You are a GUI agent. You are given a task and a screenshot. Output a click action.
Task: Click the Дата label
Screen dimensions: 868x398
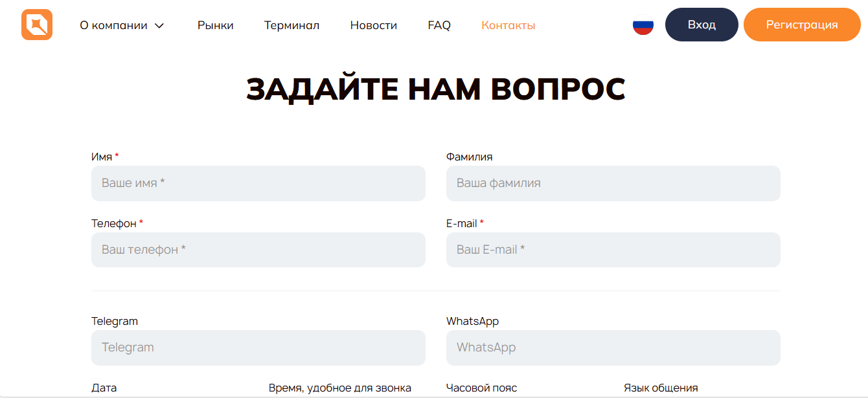(104, 388)
